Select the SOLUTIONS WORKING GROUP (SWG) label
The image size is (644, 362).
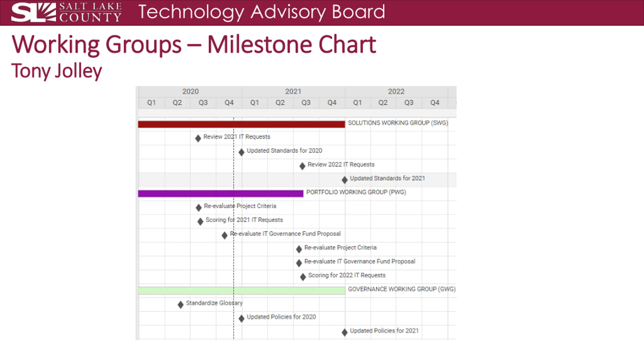[398, 123]
